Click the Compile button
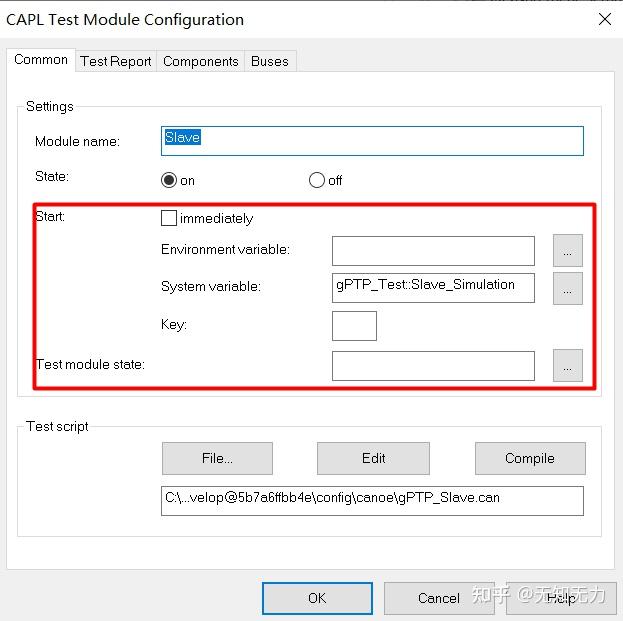Image resolution: width=623 pixels, height=621 pixels. coord(529,458)
